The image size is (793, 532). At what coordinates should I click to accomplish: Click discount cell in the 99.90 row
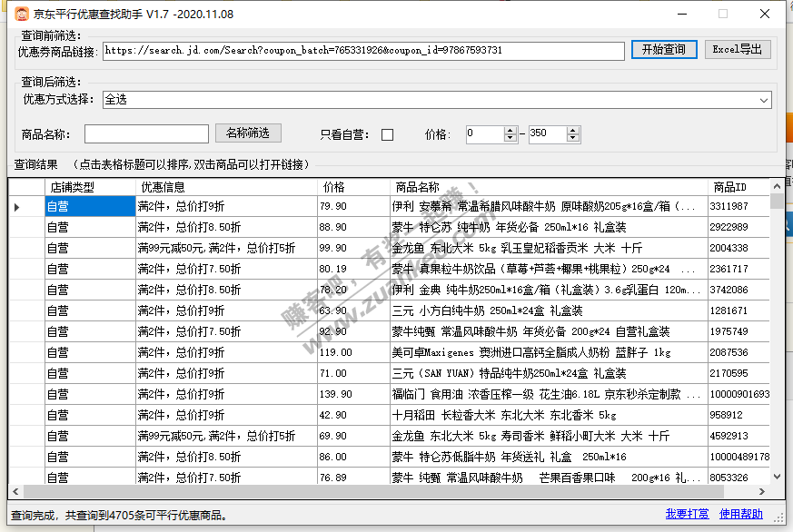point(226,248)
